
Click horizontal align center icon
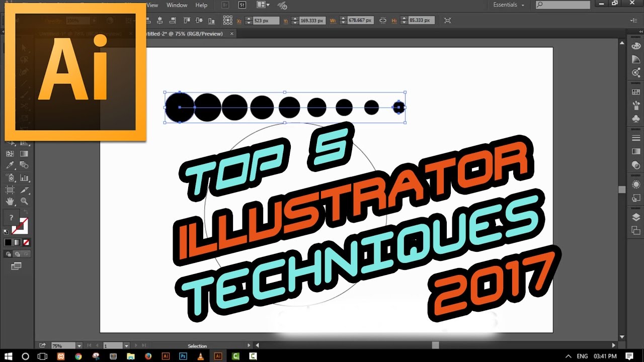160,20
